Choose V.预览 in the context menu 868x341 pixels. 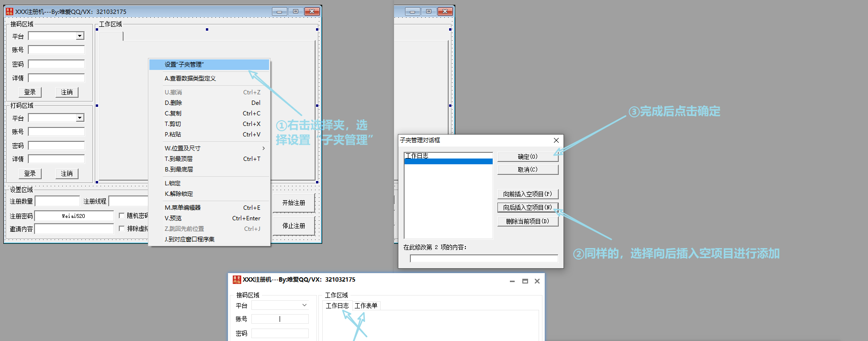point(209,218)
